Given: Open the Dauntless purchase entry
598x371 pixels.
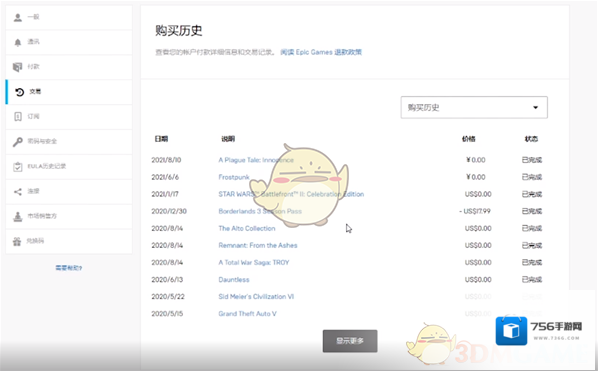Looking at the screenshot, I should pyautogui.click(x=234, y=279).
